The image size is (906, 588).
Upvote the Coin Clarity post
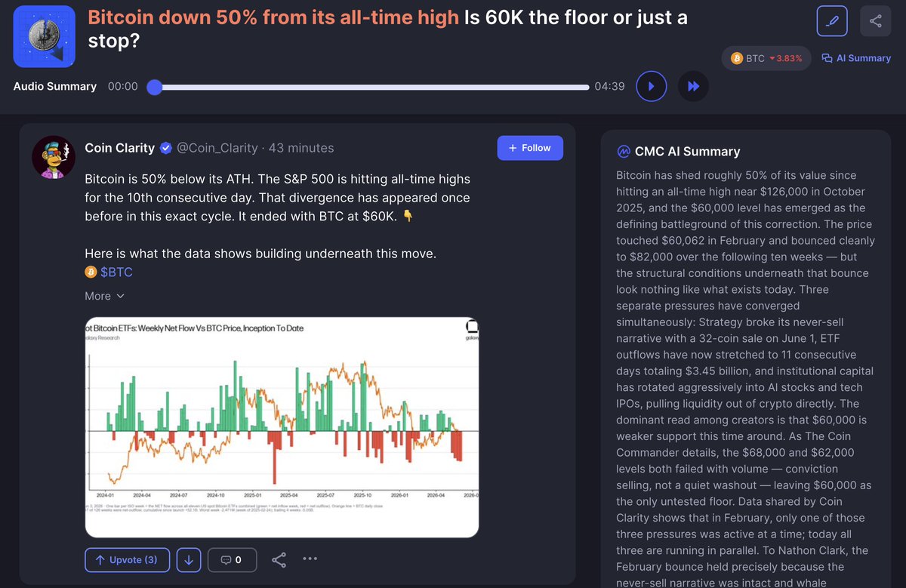point(126,559)
